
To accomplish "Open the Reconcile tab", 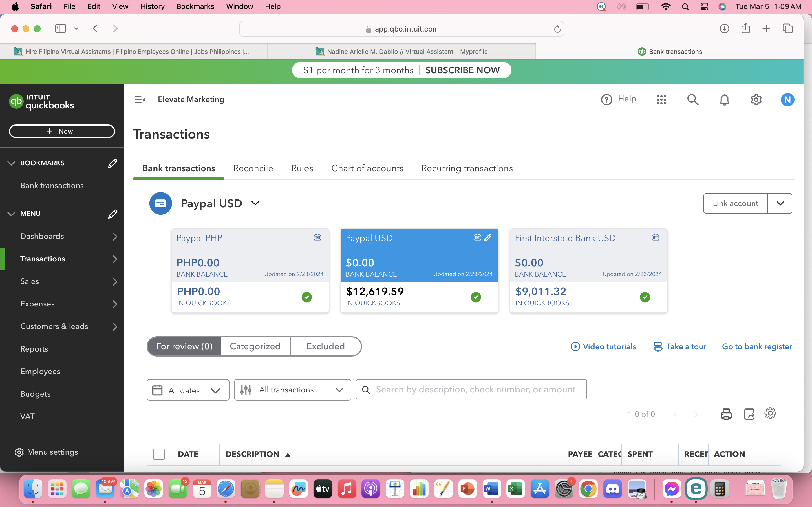I will (253, 168).
